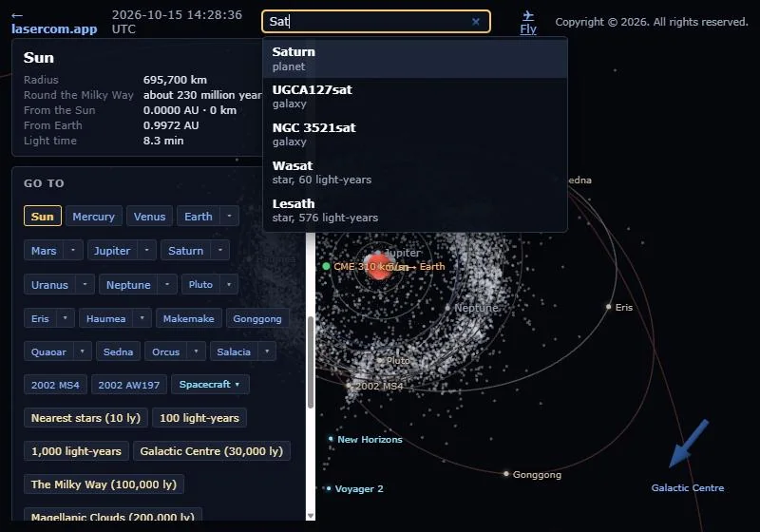Viewport: 760px width, 532px height.
Task: Go to Eris button in panel
Action: click(40, 318)
